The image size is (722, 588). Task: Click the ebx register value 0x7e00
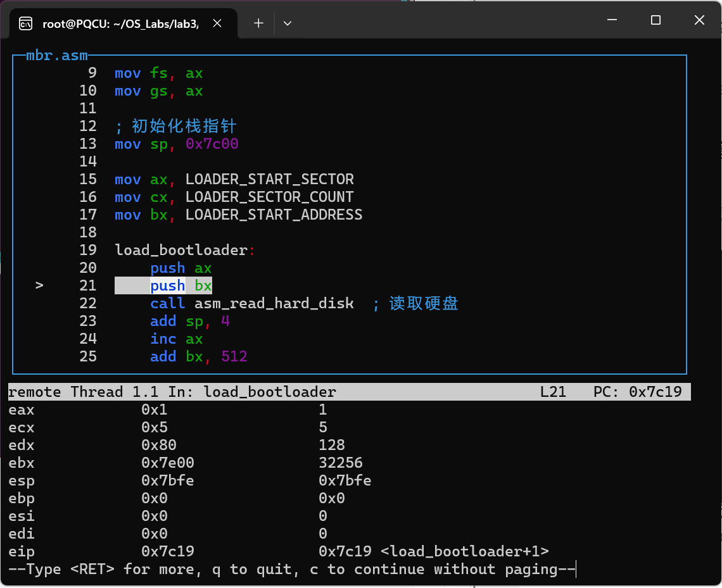(168, 463)
